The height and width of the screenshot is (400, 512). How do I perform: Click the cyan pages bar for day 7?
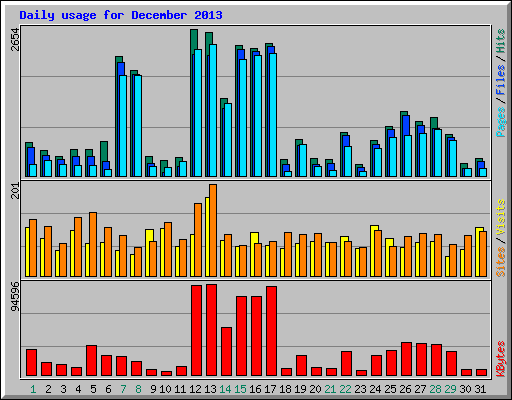pyautogui.click(x=123, y=126)
